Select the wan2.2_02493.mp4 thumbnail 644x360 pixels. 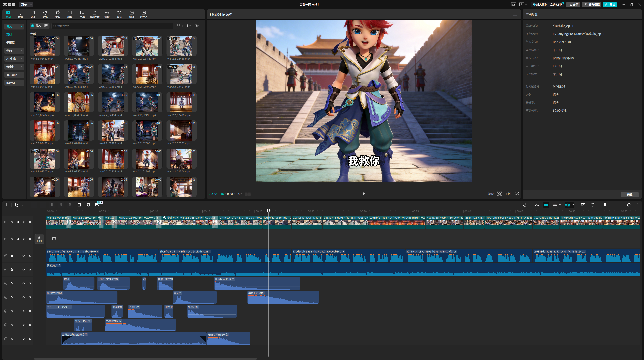click(x=79, y=102)
